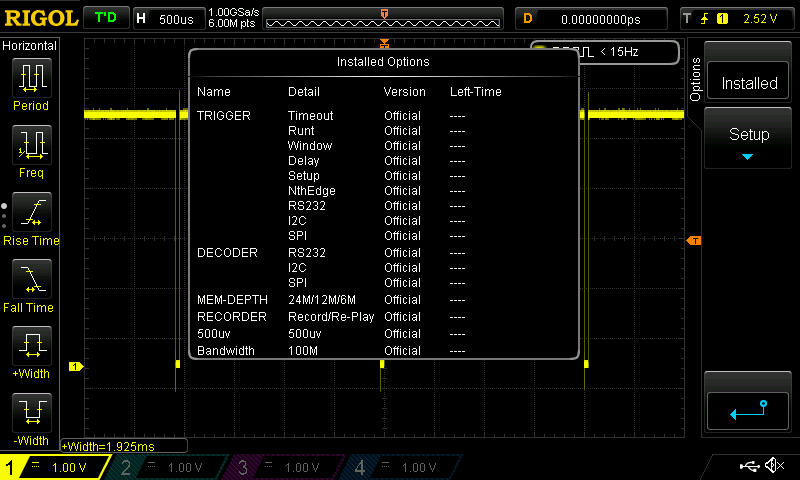Toggle the muted speaker sound icon
Image resolution: width=800 pixels, height=480 pixels.
(774, 466)
